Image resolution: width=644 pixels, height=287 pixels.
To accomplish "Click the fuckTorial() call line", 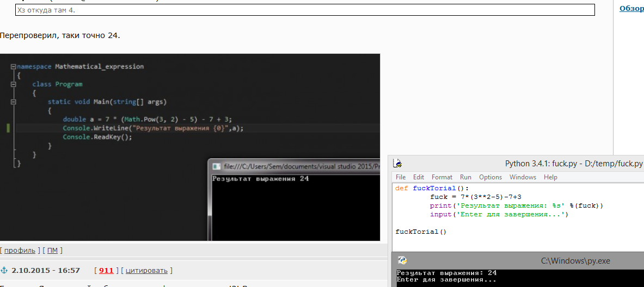I will click(x=421, y=232).
